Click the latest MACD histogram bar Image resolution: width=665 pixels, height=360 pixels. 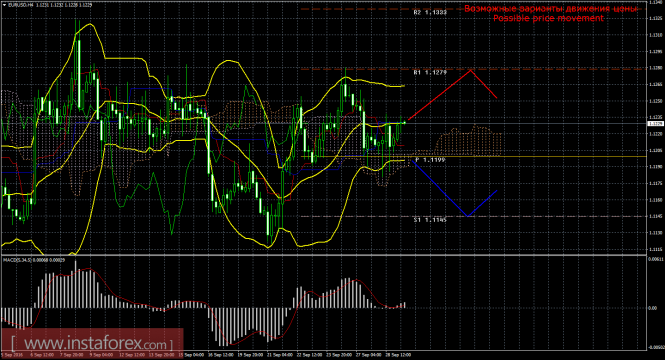405,305
